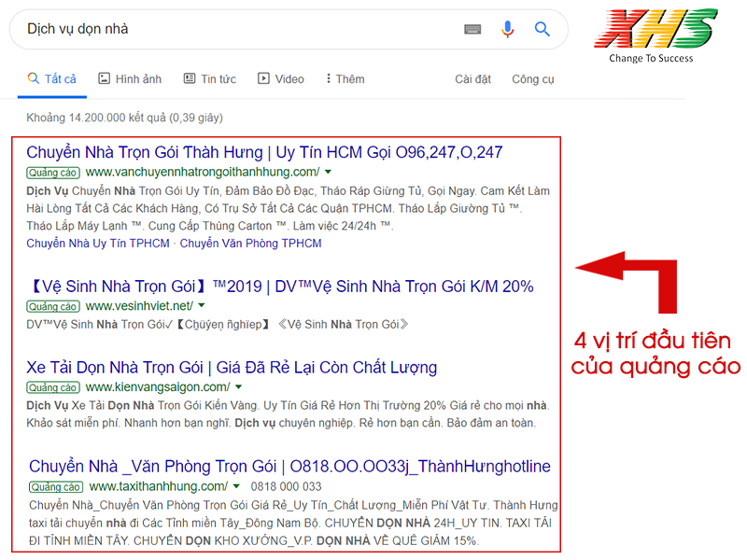This screenshot has width=747, height=560.
Task: Open the Thêm menu
Action: click(x=350, y=79)
